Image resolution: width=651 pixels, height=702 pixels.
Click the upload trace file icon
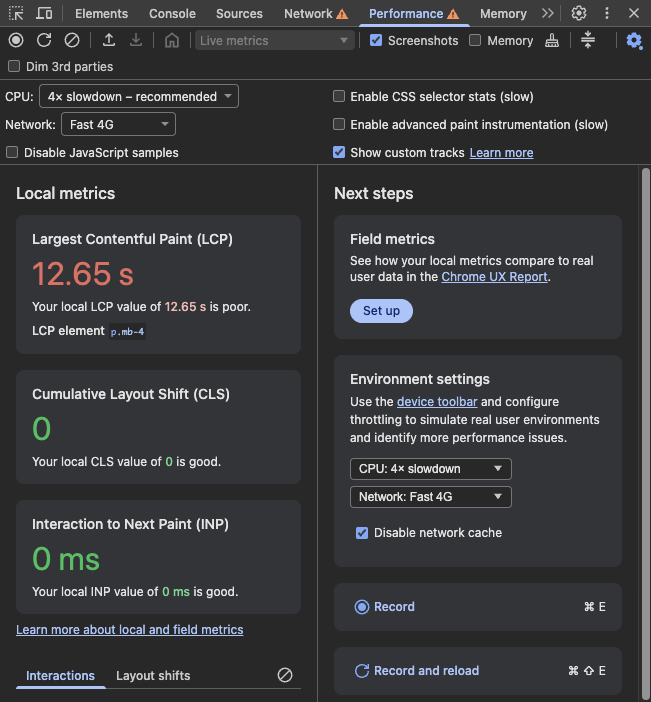[108, 40]
